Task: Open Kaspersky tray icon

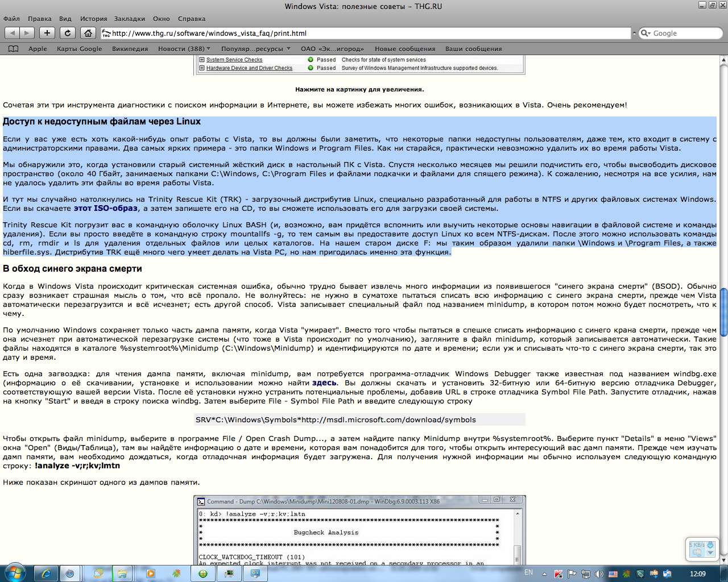Action: (x=559, y=574)
